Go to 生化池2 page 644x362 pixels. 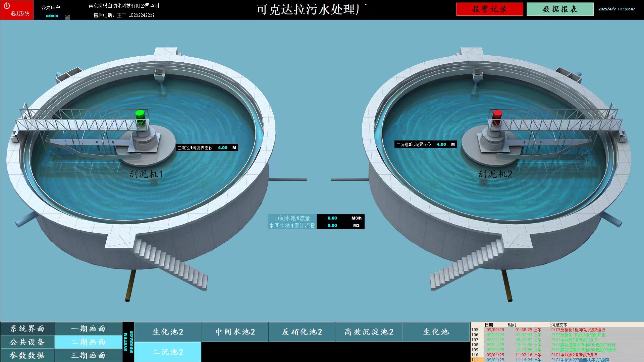pyautogui.click(x=168, y=332)
